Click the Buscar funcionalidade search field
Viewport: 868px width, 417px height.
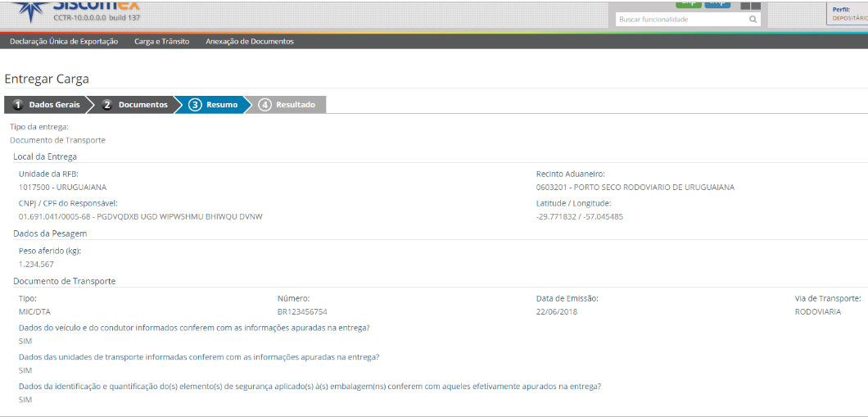[x=681, y=19]
